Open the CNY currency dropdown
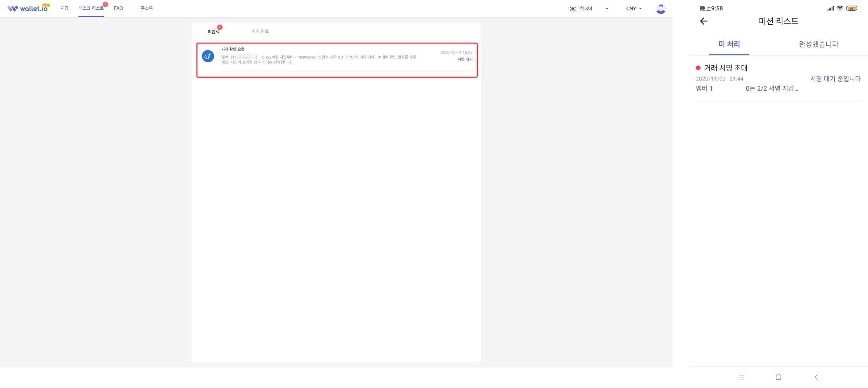Image resolution: width=868 pixels, height=388 pixels. coord(633,8)
